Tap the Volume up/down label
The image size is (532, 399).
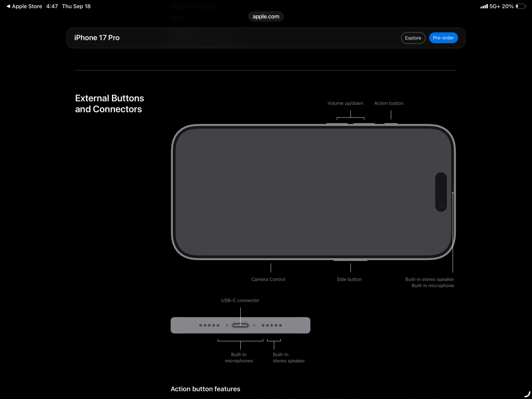(x=345, y=103)
